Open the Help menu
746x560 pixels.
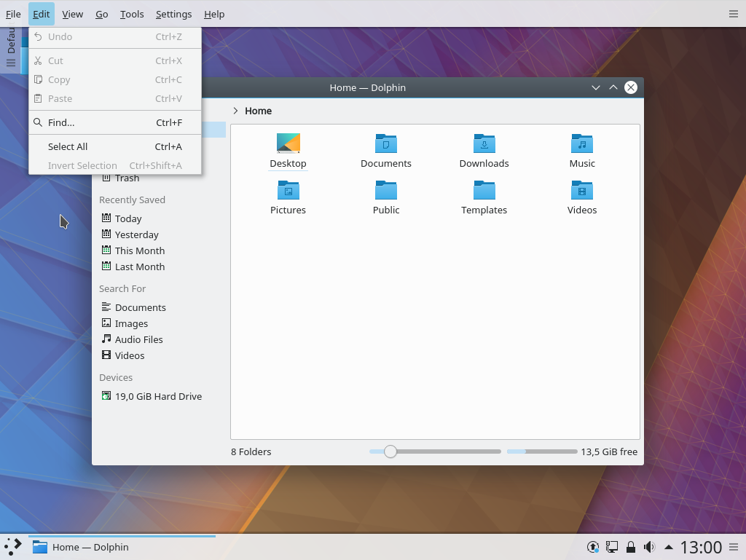click(214, 15)
